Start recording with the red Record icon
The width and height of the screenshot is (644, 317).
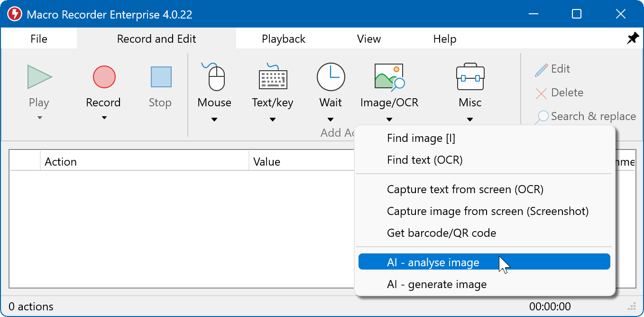[104, 77]
